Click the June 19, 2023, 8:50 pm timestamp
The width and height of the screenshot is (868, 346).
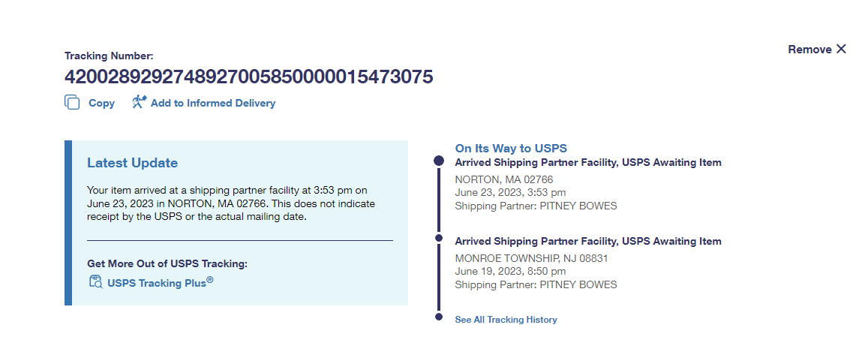tap(510, 271)
